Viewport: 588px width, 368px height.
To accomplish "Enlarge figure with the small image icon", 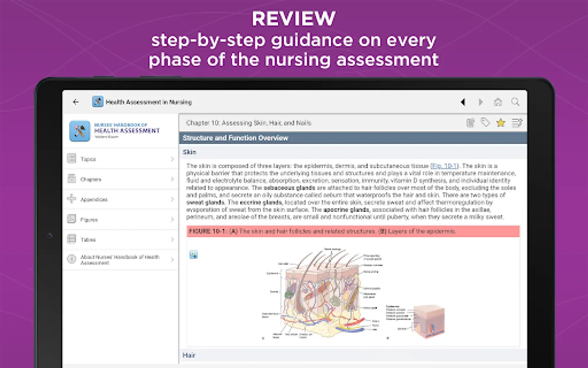I will tap(194, 255).
